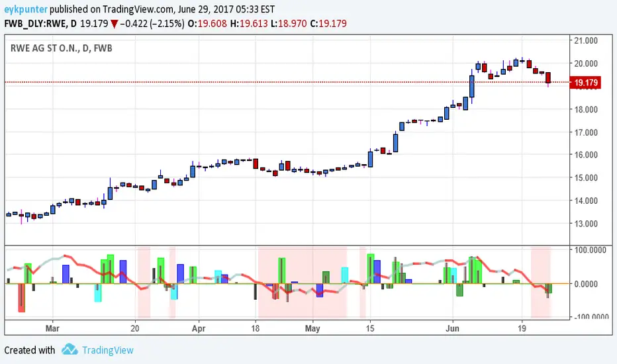Image resolution: width=617 pixels, height=364 pixels.
Task: Click the red 19.179 current price label
Action: pyautogui.click(x=585, y=83)
